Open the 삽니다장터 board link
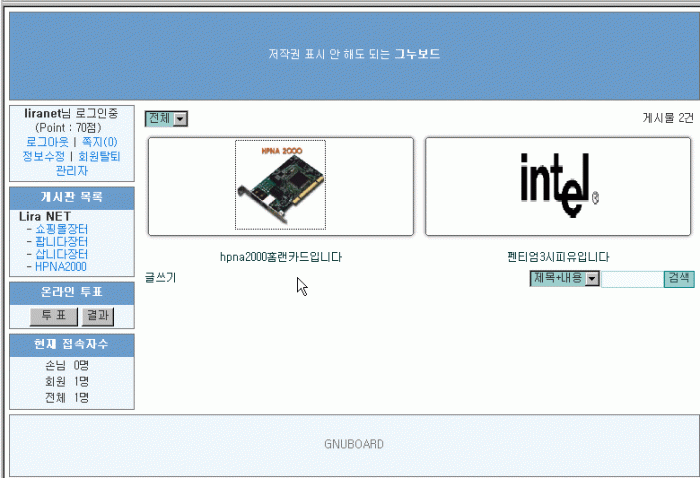Screen dimensions: 700x478 (62, 254)
